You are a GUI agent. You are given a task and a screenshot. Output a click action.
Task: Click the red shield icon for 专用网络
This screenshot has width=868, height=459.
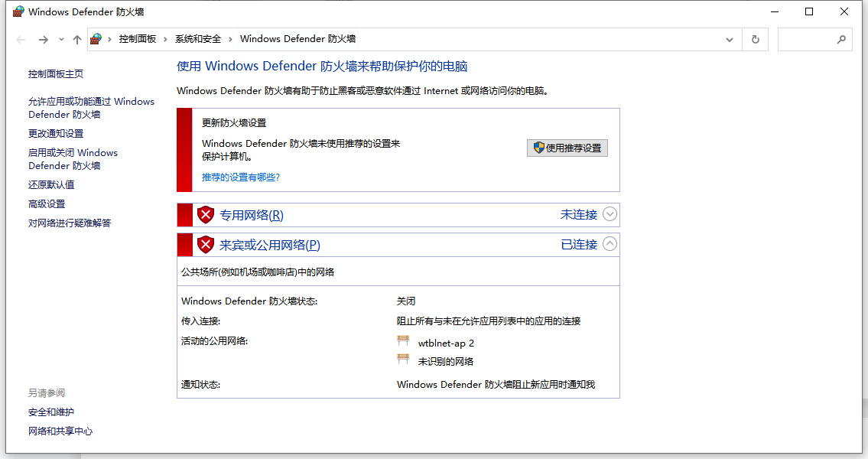(x=205, y=215)
